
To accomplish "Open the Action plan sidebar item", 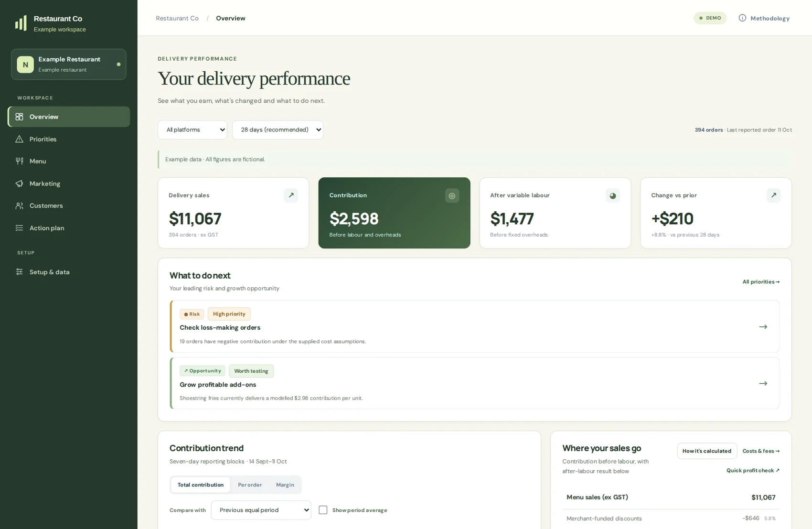I will 69,228.
